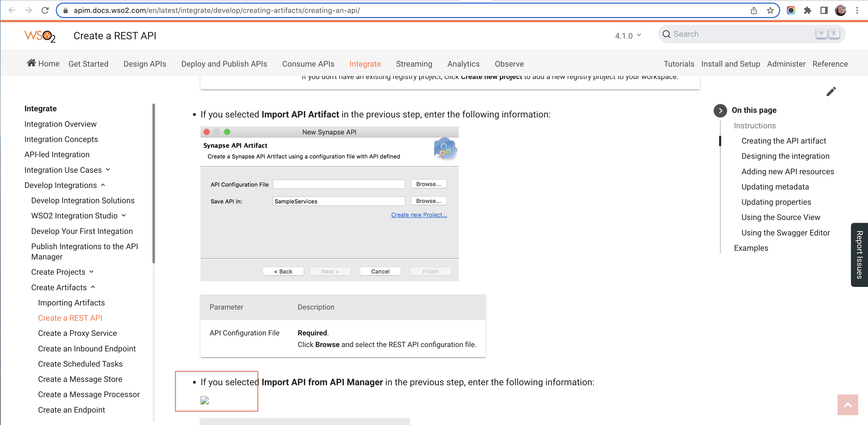Click the Report Issues side button
The height and width of the screenshot is (425, 868).
859,255
